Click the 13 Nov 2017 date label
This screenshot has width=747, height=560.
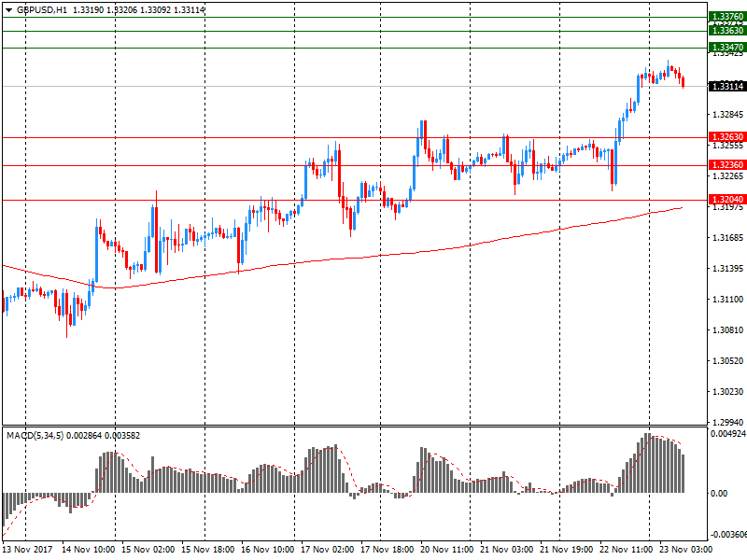coord(27,550)
